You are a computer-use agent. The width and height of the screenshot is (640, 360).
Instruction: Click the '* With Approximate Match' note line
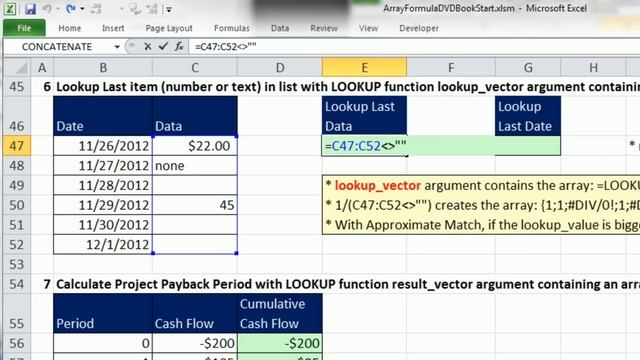[x=482, y=225]
